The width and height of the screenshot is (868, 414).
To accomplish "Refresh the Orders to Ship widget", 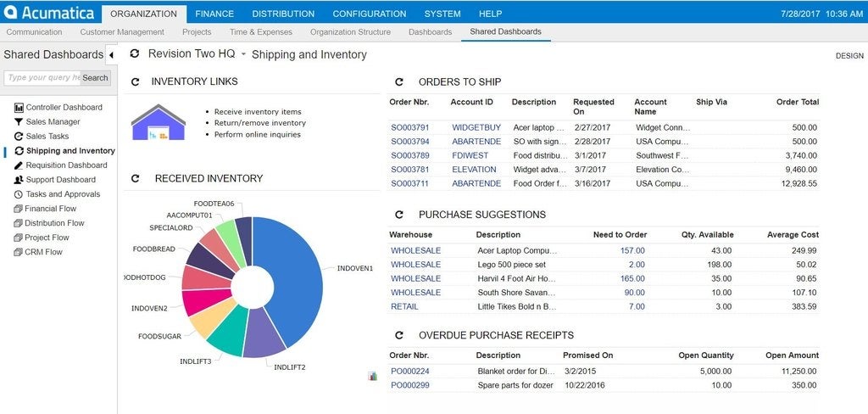I will [398, 82].
